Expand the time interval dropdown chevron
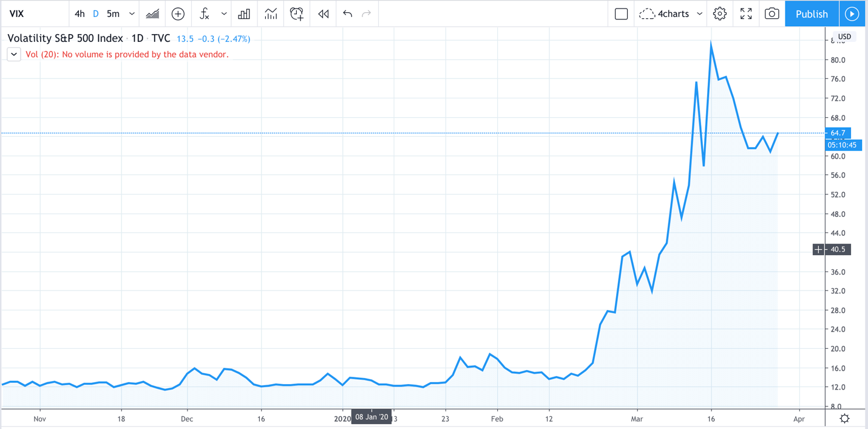Image resolution: width=868 pixels, height=429 pixels. click(x=132, y=13)
